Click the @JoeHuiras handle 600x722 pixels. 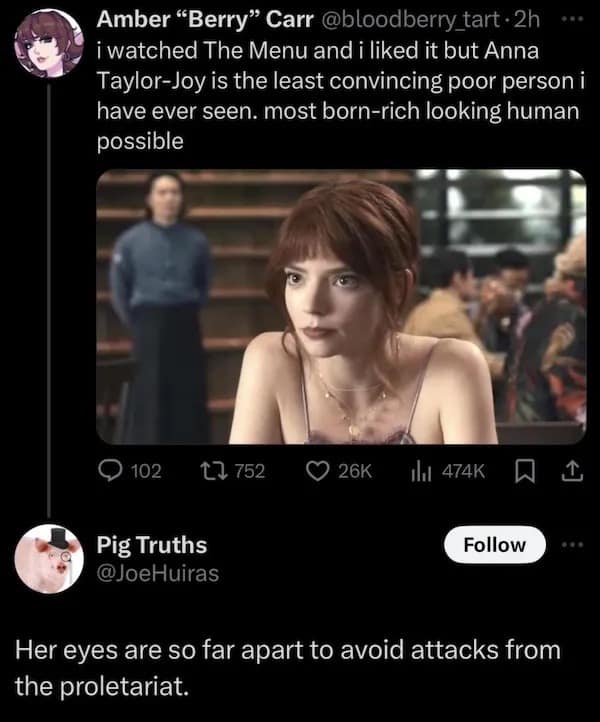(157, 573)
